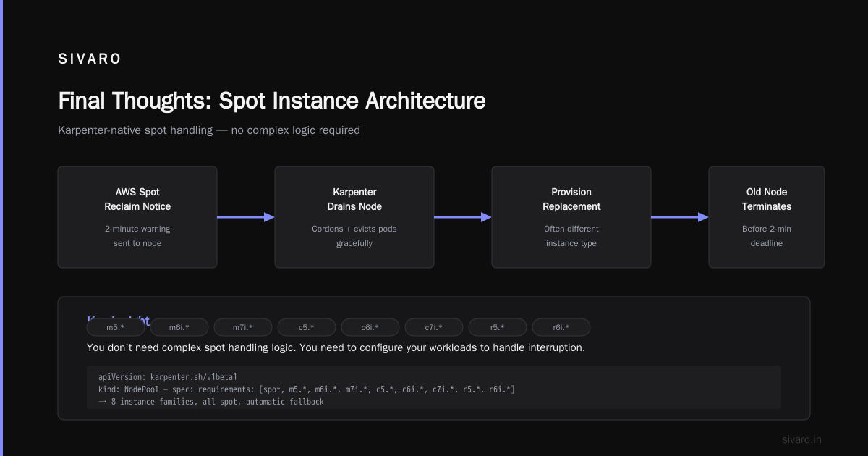Select the c6i.* instance family chip
The image size is (868, 456).
[370, 327]
